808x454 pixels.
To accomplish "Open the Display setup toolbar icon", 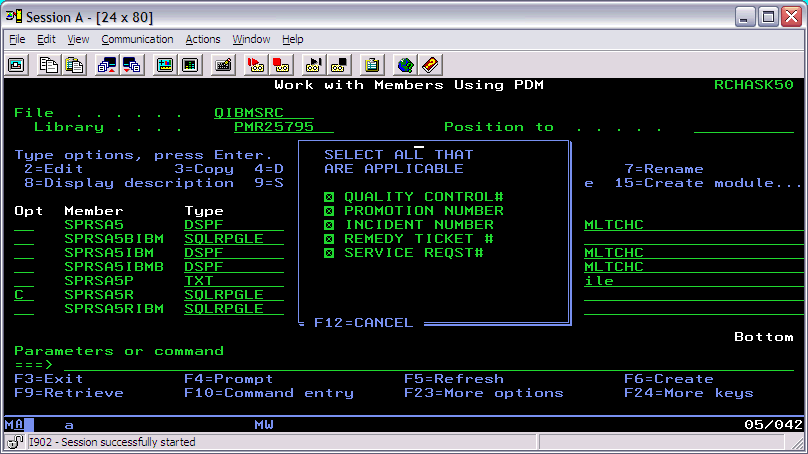I will pyautogui.click(x=165, y=65).
